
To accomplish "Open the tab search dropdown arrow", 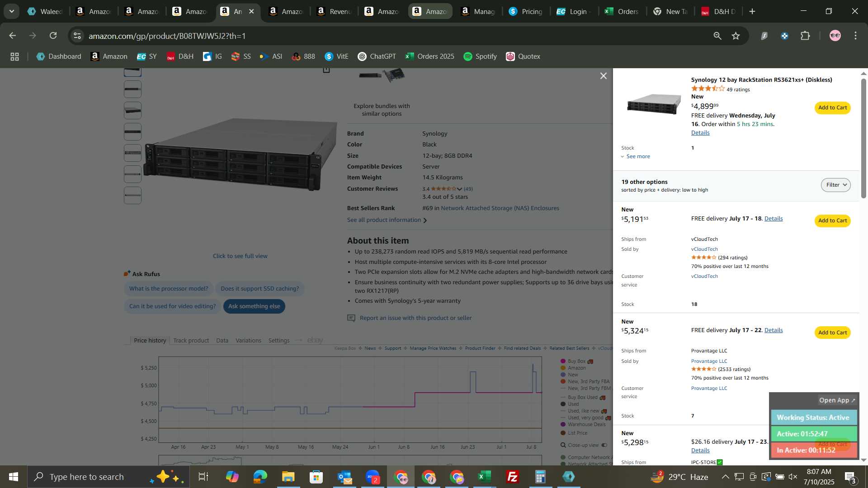I will [x=12, y=11].
